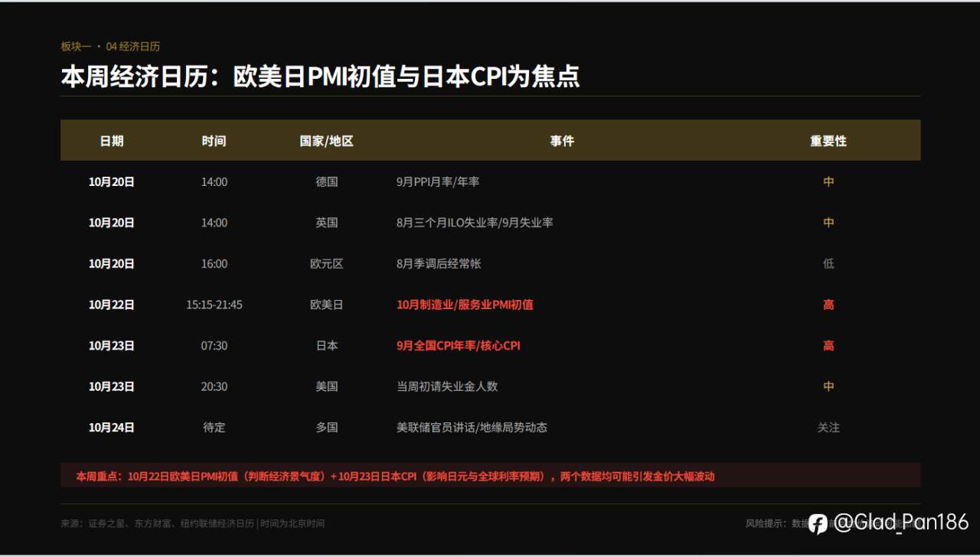The image size is (980, 557).
Task: Select the time cell "16:00"
Action: 214,264
